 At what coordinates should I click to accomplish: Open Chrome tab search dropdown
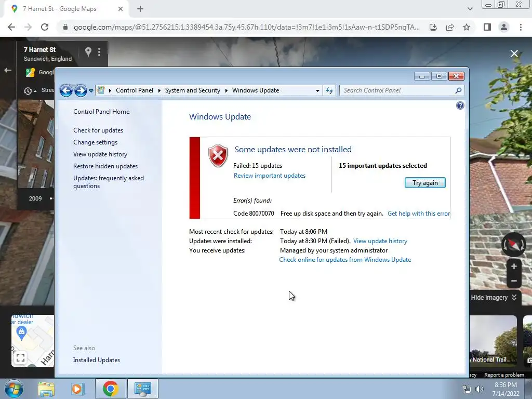470,9
